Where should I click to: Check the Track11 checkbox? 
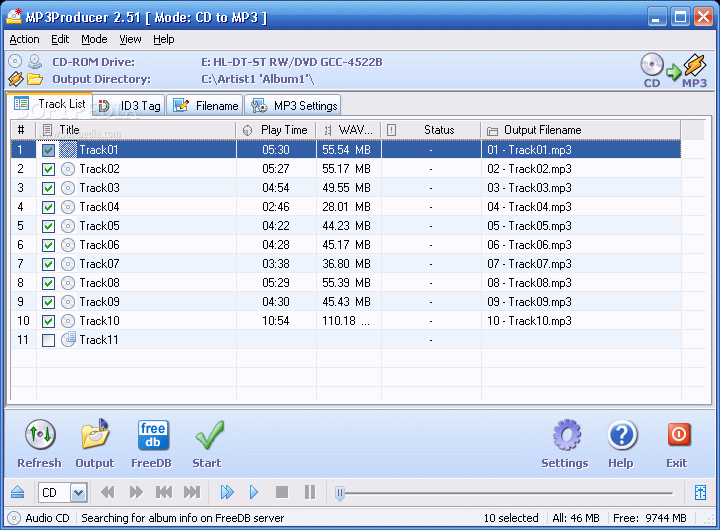(48, 340)
